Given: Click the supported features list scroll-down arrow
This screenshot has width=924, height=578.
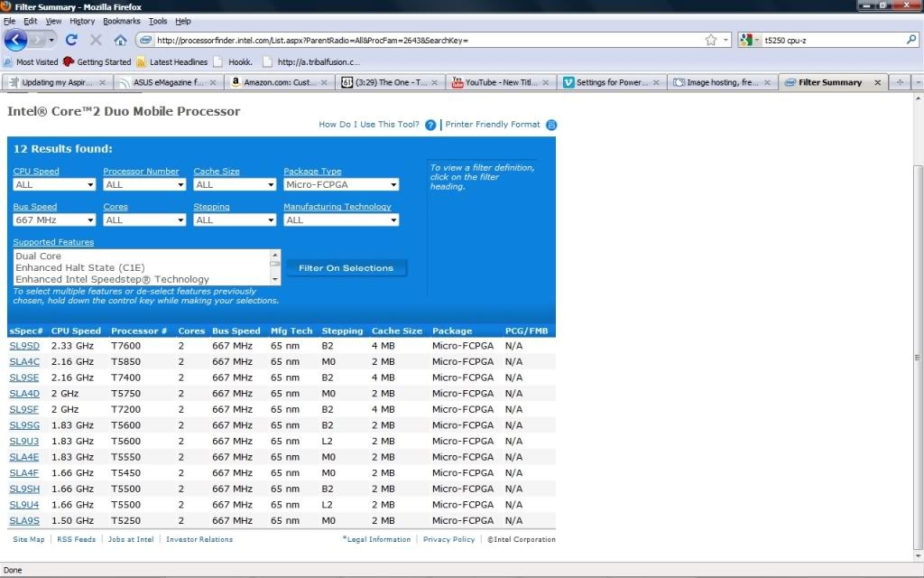Looking at the screenshot, I should pyautogui.click(x=274, y=279).
